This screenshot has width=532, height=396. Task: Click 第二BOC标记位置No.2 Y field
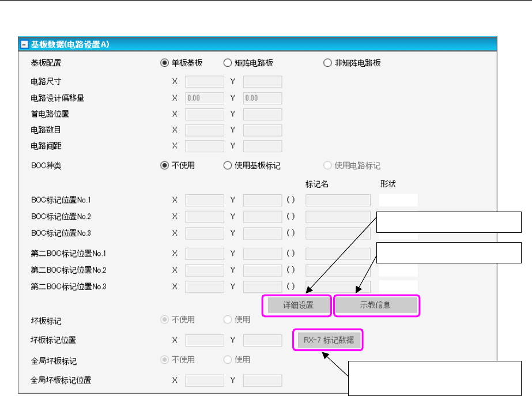(x=263, y=270)
